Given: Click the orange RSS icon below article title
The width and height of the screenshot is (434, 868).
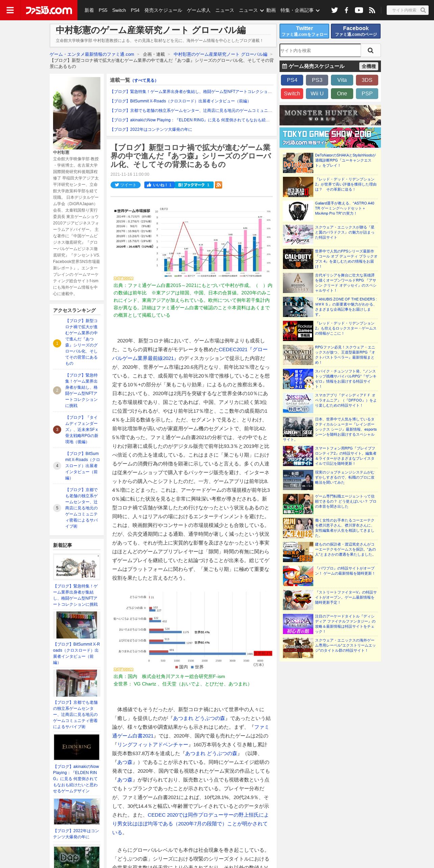Looking at the screenshot, I should tap(219, 185).
